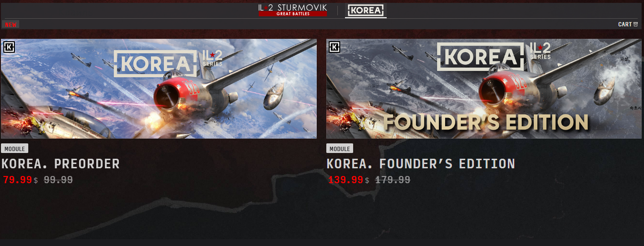Click the K badge icon on Founder's Edition banner
Viewport: 644px width, 246px height.
point(335,47)
